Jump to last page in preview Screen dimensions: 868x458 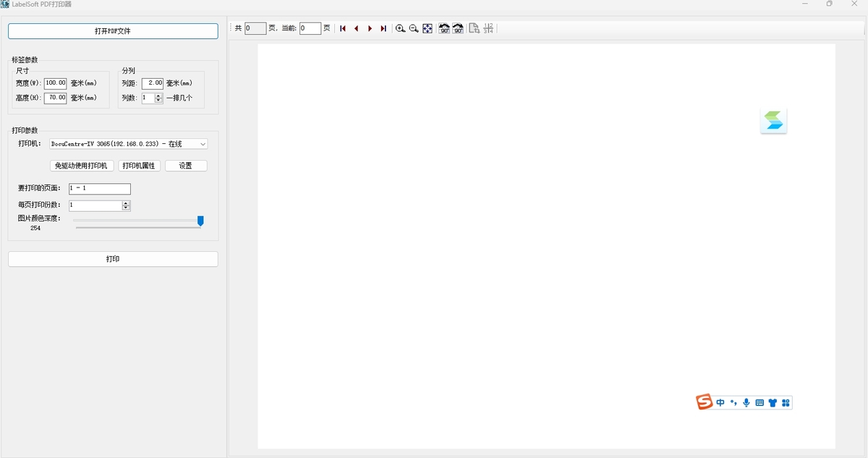click(383, 28)
